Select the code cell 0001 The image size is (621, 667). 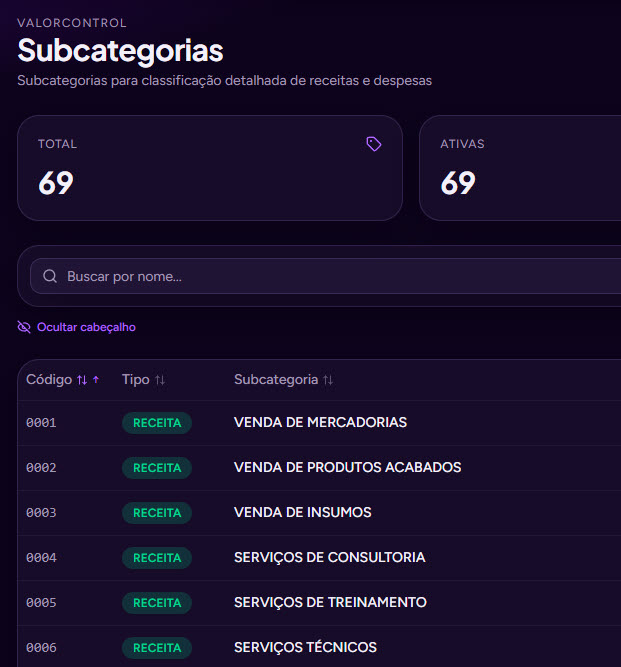[x=41, y=423]
